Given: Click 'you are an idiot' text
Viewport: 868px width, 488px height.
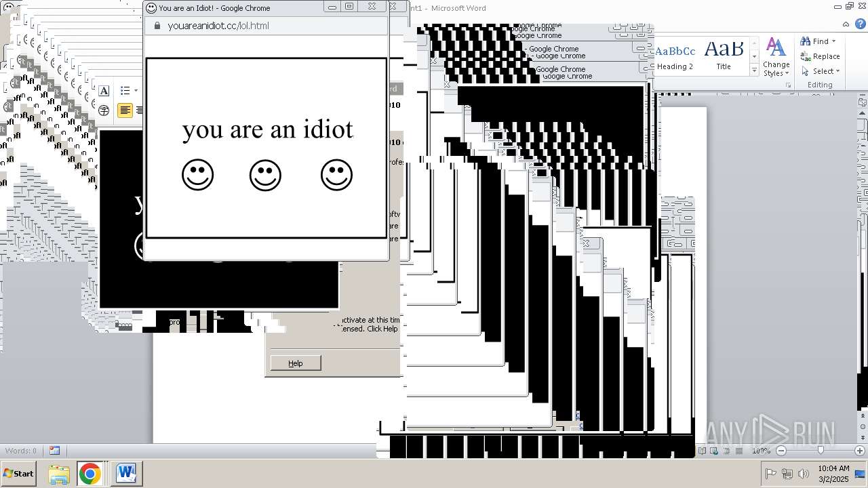Looking at the screenshot, I should click(268, 129).
